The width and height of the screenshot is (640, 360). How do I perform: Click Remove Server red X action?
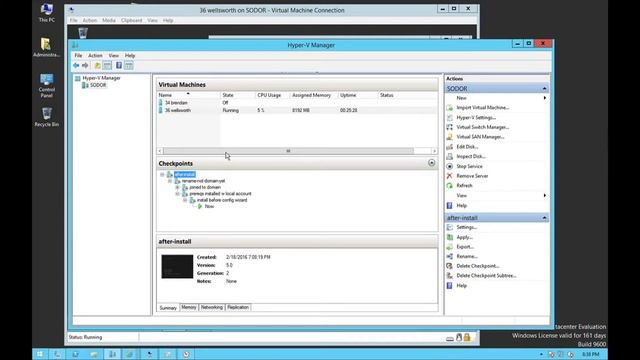click(449, 176)
